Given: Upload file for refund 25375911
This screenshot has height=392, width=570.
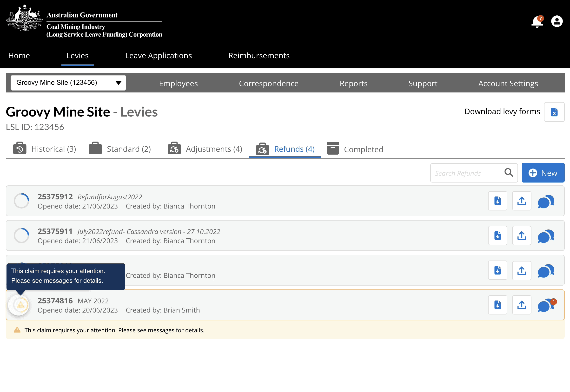Looking at the screenshot, I should pyautogui.click(x=522, y=235).
